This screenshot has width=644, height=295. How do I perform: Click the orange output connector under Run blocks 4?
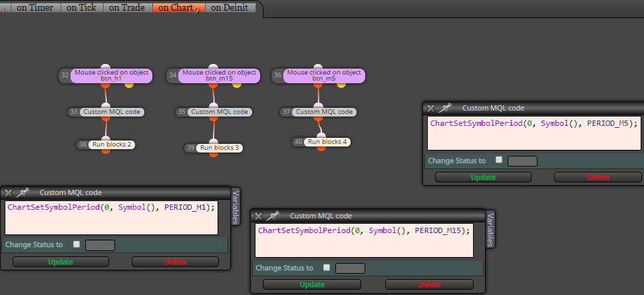pos(321,148)
